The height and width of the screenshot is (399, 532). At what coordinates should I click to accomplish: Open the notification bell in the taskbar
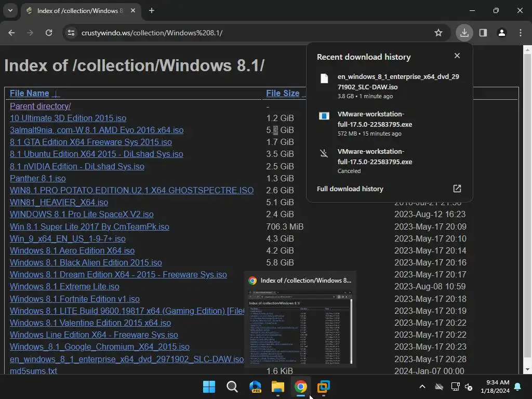[518, 387]
